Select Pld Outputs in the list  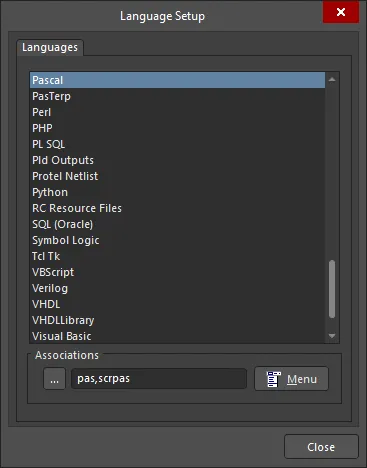pyautogui.click(x=177, y=160)
